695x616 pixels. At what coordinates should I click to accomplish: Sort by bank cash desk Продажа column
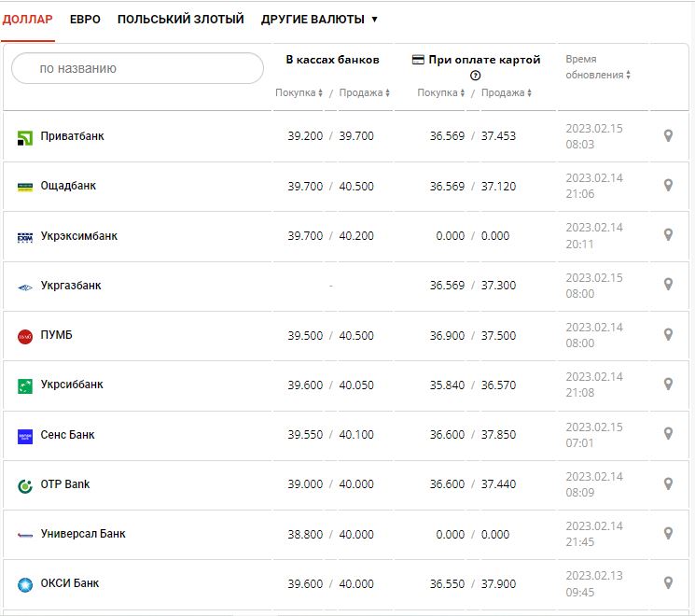point(364,92)
